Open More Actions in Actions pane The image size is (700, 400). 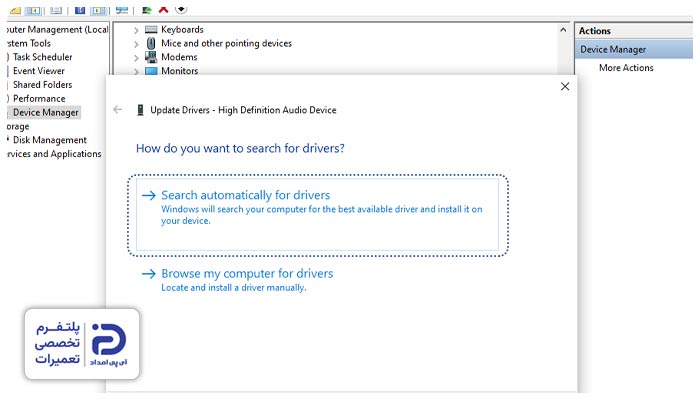[626, 68]
